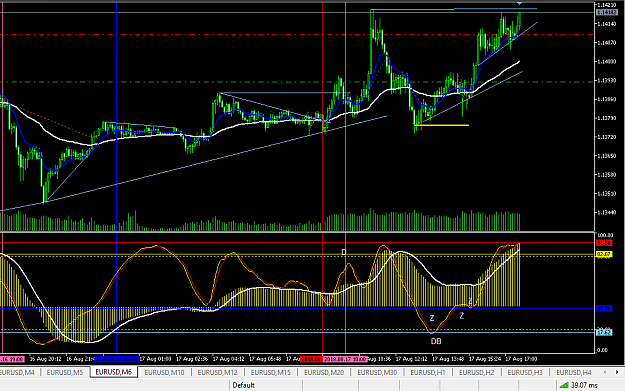Click the 1.13440 price scale value
The image size is (625, 391).
click(606, 212)
